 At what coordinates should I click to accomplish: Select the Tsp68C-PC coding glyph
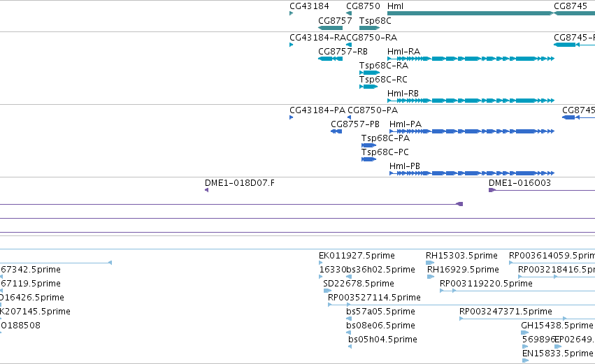(369, 159)
